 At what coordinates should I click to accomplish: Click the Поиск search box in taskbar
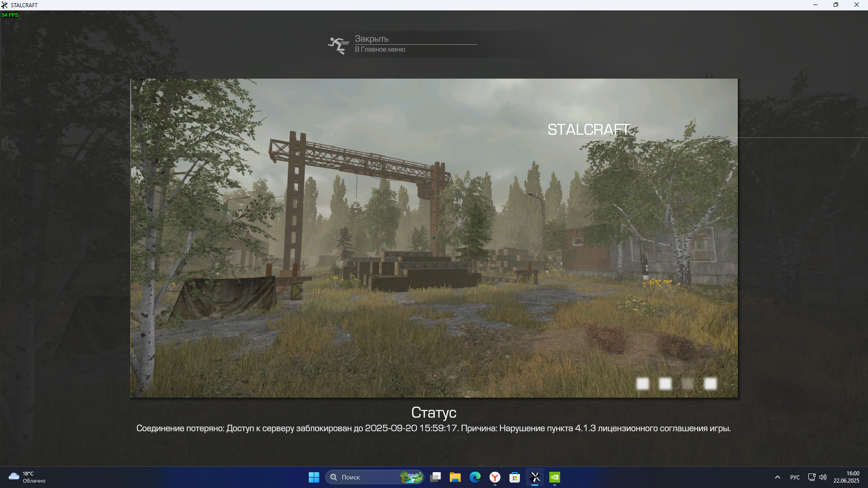[375, 477]
